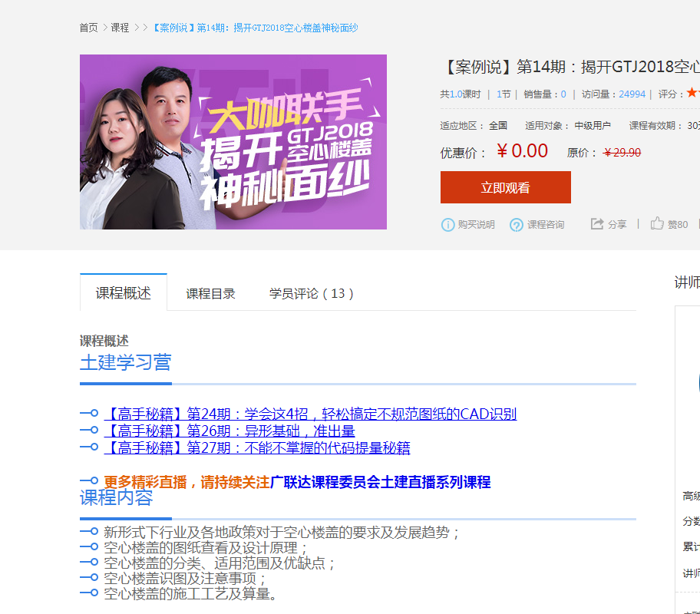The image size is (700, 614).
Task: Open 第24期 CAD识别 course link
Action: (x=311, y=414)
